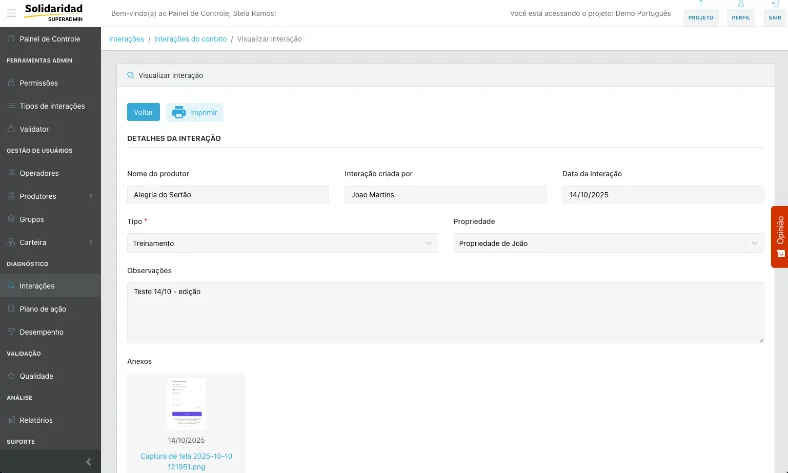Expand the Produtores submenu chevron
Viewport: 788px width, 473px height.
91,196
